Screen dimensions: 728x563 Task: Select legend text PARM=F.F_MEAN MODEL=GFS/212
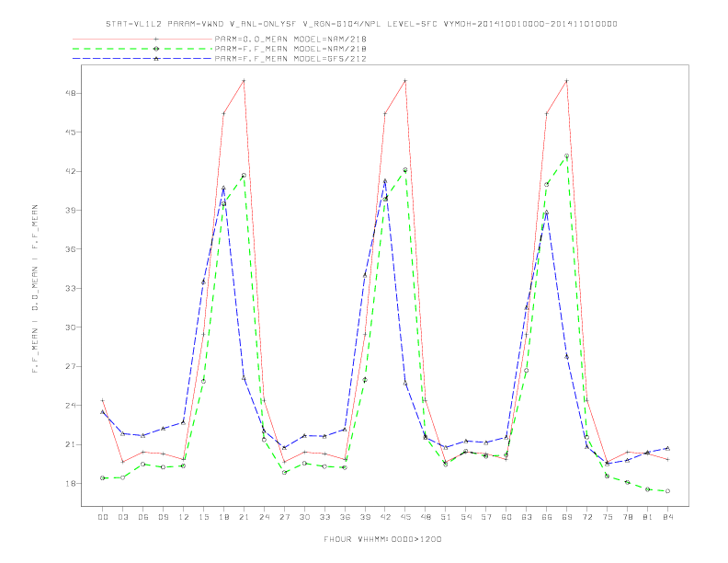pyautogui.click(x=290, y=59)
